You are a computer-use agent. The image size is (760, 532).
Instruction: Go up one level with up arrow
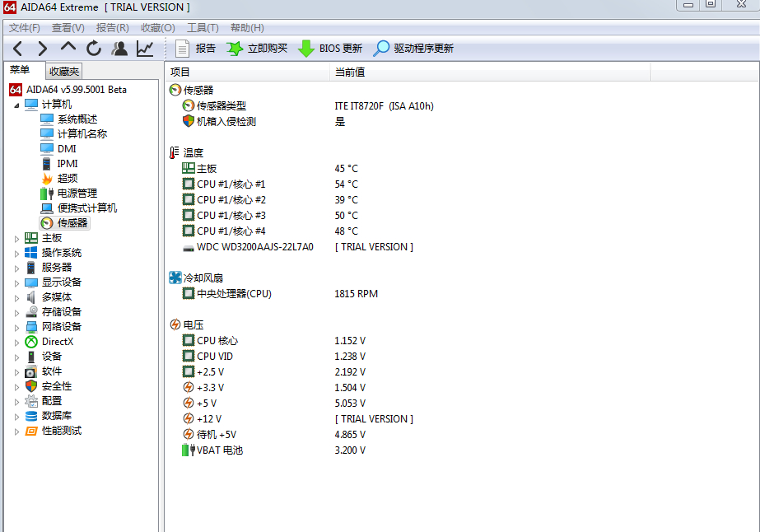pos(68,47)
